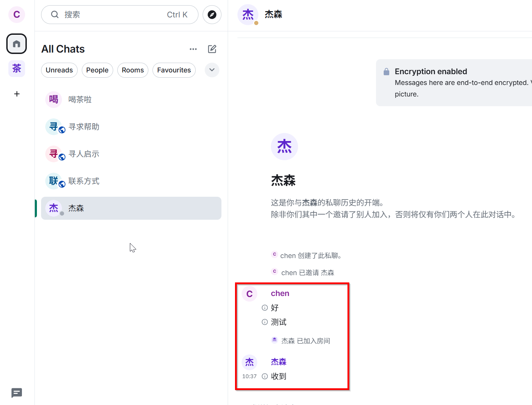Image resolution: width=532 pixels, height=405 pixels.
Task: Click 杰森 avatar in the chat header
Action: tap(248, 15)
